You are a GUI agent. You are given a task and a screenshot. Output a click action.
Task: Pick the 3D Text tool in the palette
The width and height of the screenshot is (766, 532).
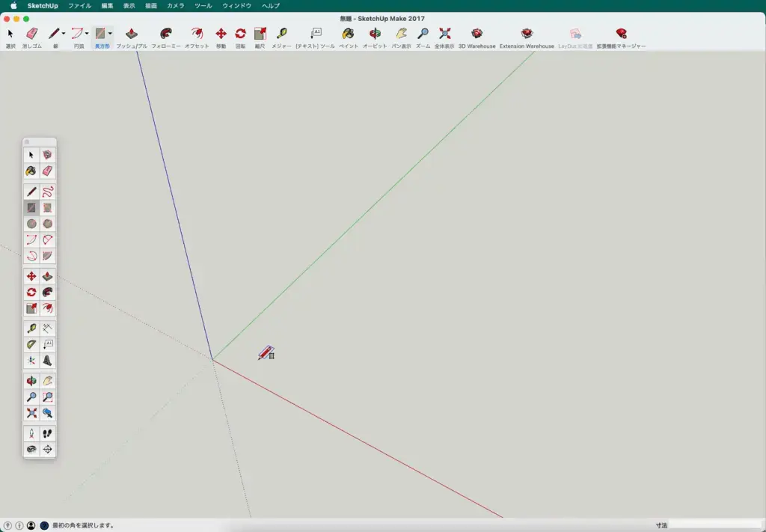[x=47, y=361]
